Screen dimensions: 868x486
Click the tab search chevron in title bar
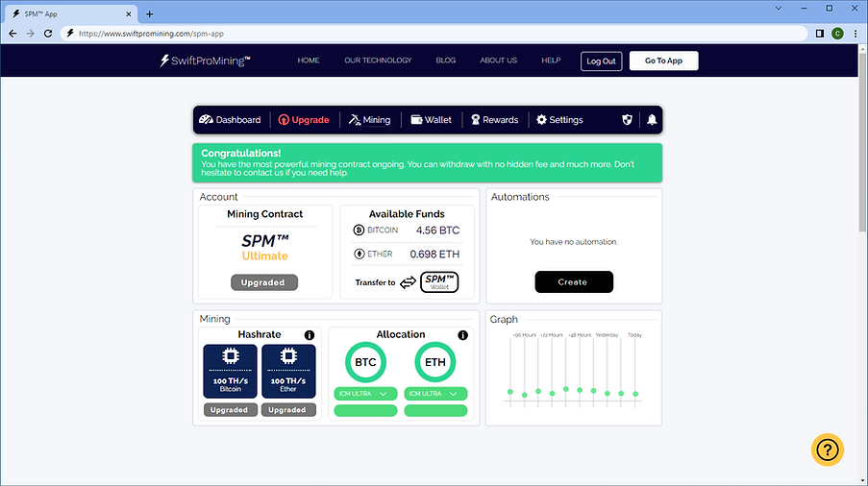pyautogui.click(x=779, y=9)
